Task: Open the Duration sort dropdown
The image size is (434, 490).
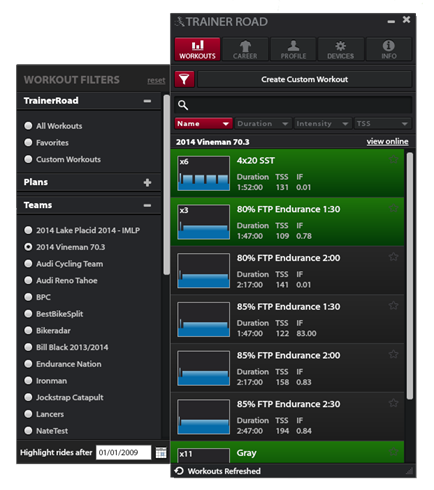Action: [x=263, y=124]
